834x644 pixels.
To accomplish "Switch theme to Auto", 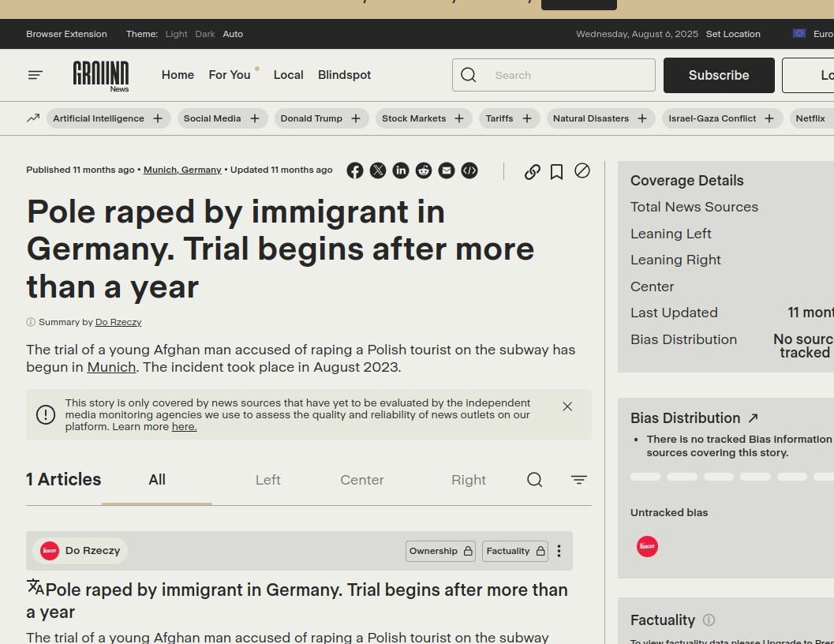I will pos(233,34).
